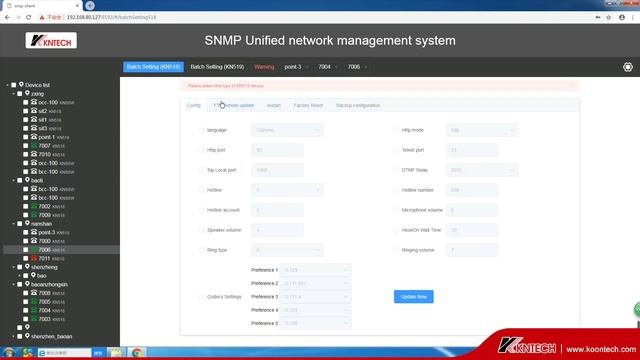Check the bao sub-group checkbox
Viewport: 640px width, 360px height.
pyautogui.click(x=26, y=276)
